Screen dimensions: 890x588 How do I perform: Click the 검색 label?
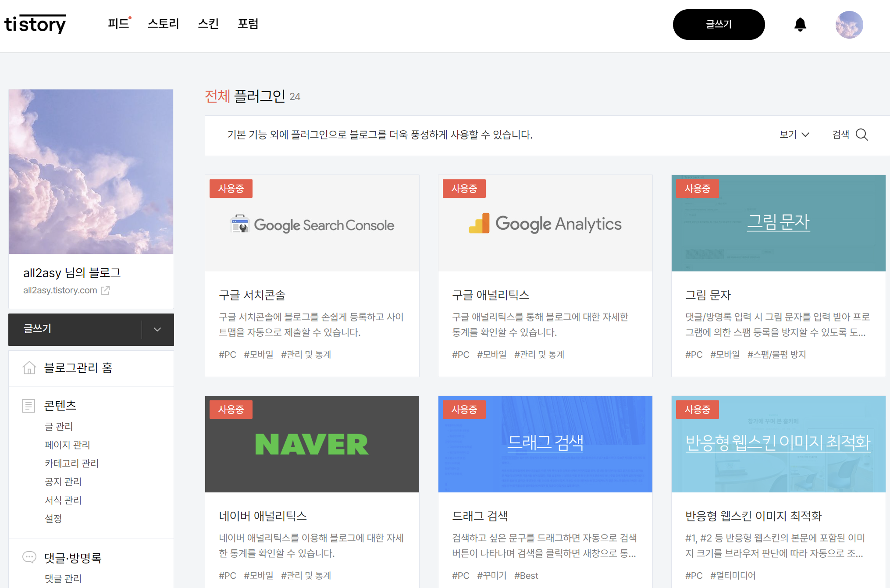[841, 135]
